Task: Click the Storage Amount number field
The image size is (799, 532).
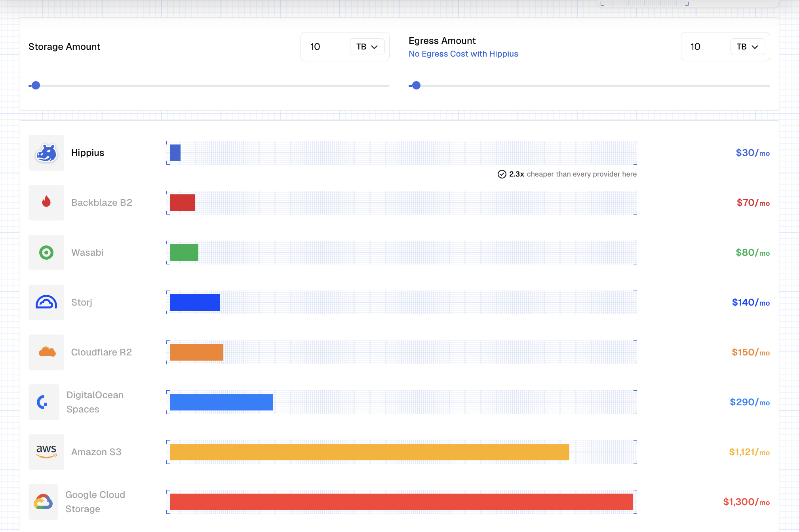Action: click(x=325, y=47)
